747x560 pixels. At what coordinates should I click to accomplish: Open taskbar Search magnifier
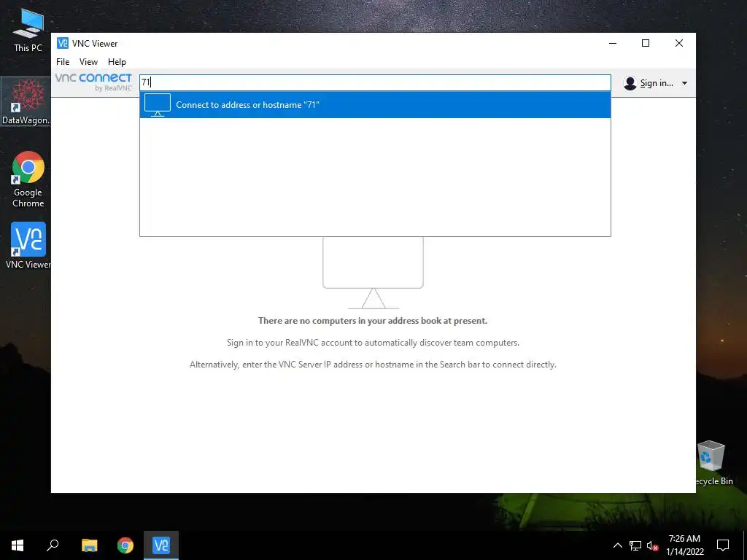coord(53,545)
